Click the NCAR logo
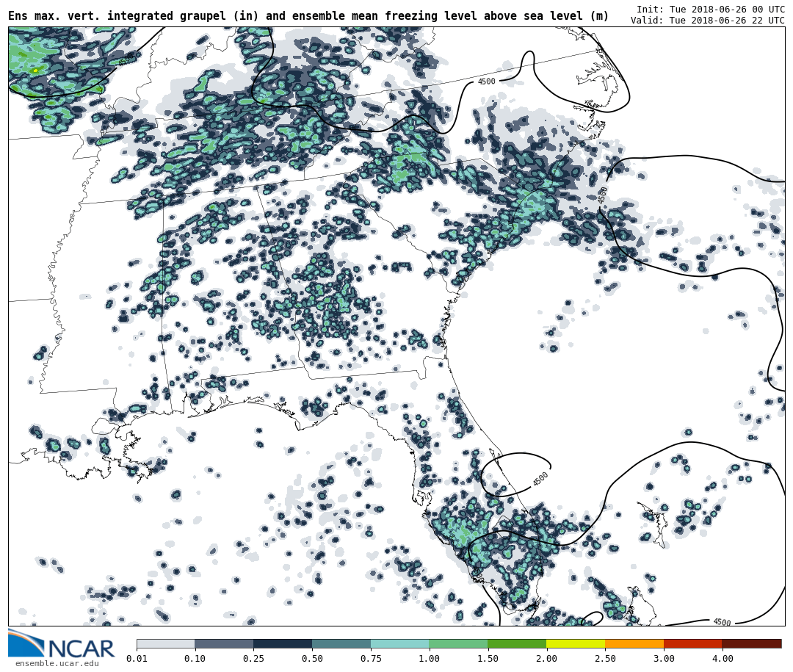 point(61,643)
